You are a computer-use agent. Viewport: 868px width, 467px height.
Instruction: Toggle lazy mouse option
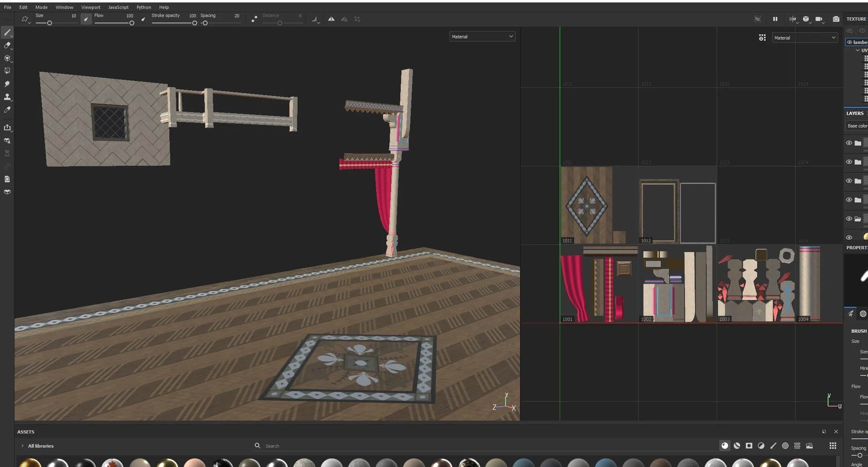tap(254, 19)
